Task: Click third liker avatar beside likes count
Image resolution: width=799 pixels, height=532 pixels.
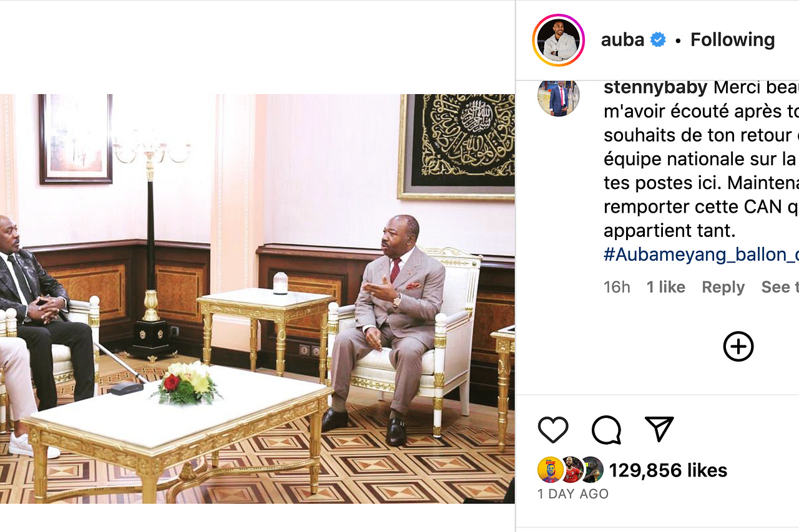Action: (592, 470)
